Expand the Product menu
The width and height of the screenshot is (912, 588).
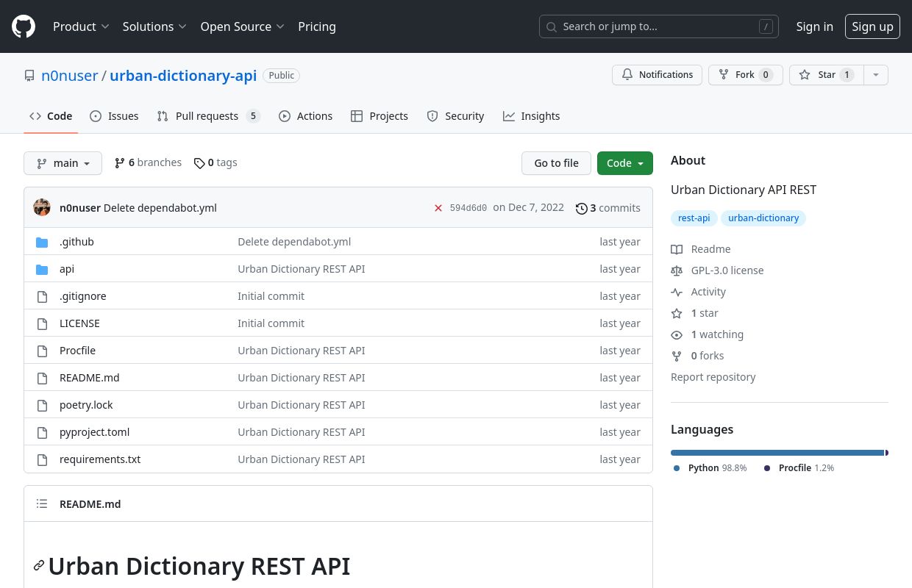pyautogui.click(x=81, y=26)
